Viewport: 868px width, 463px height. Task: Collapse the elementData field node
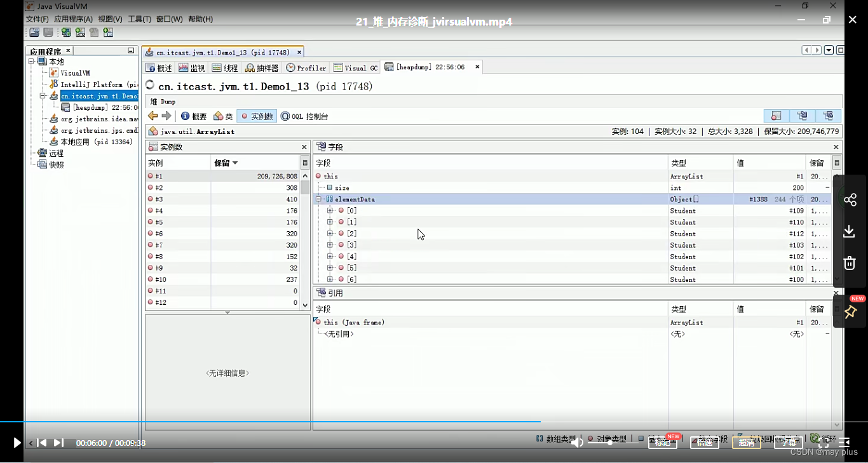click(x=318, y=199)
